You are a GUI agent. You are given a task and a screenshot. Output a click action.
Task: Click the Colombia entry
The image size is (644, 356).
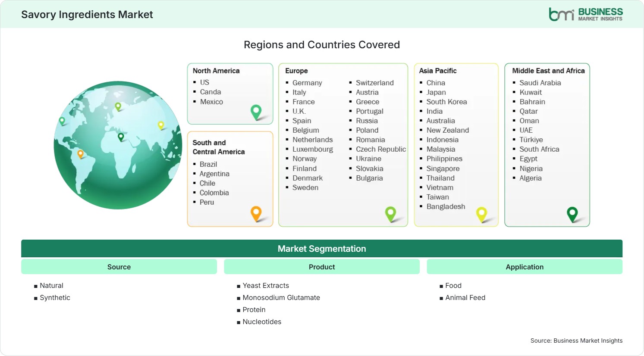[214, 193]
